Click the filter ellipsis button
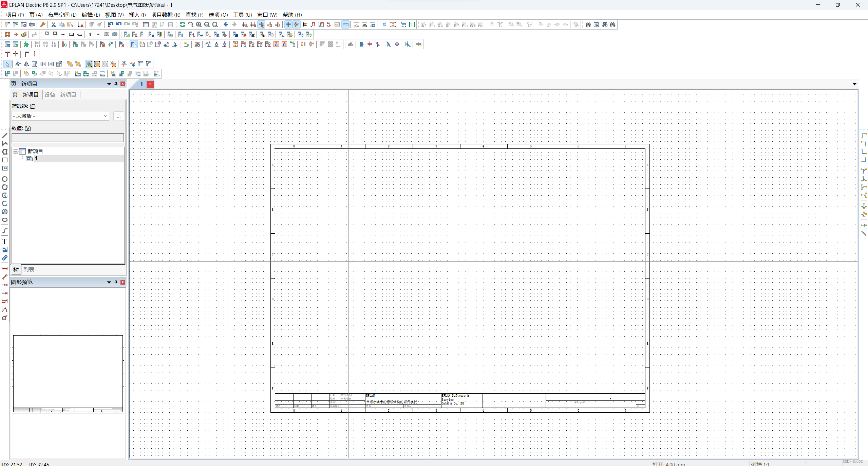This screenshot has width=868, height=466. [118, 116]
